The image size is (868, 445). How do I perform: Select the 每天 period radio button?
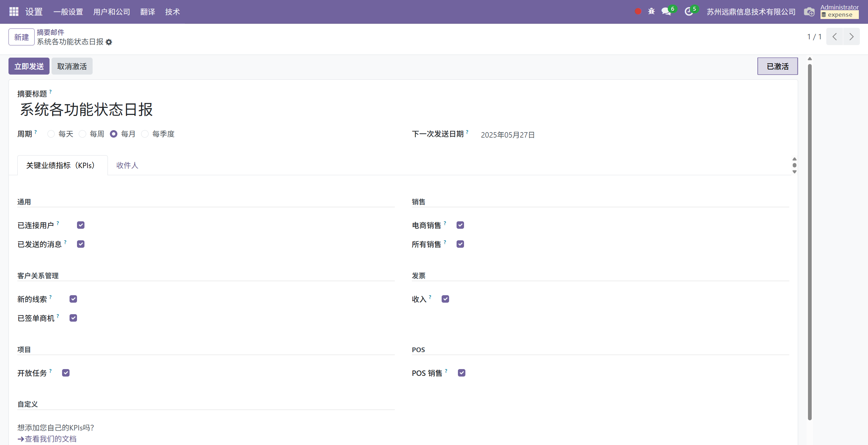tap(51, 134)
